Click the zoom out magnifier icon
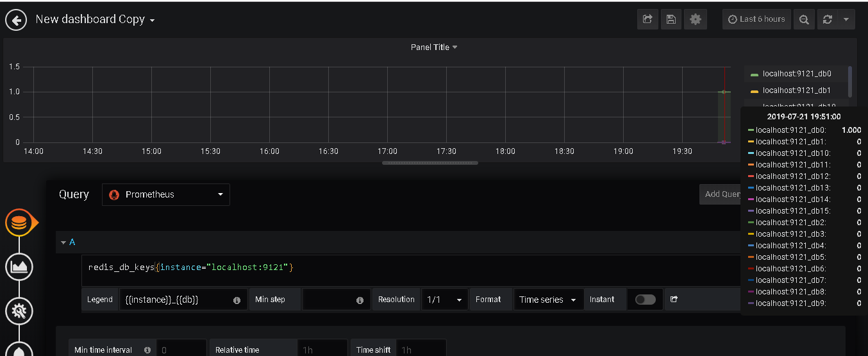The width and height of the screenshot is (868, 356). 803,19
